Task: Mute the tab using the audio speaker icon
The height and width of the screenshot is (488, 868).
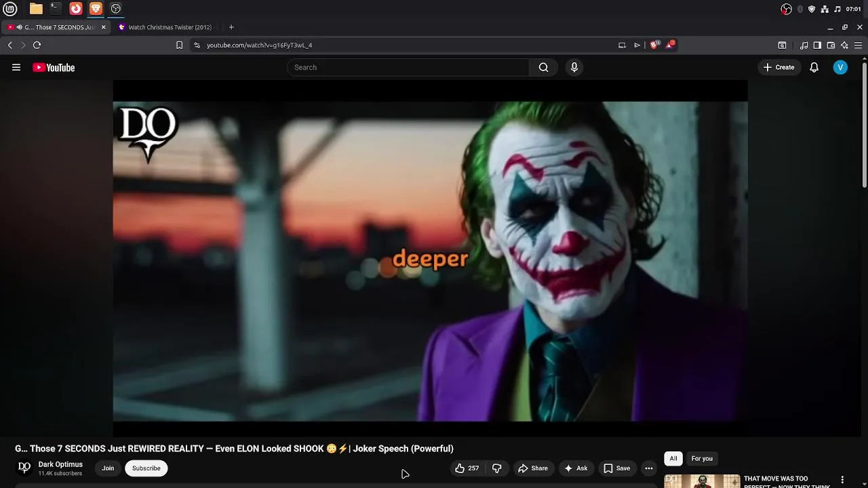Action: [x=20, y=27]
